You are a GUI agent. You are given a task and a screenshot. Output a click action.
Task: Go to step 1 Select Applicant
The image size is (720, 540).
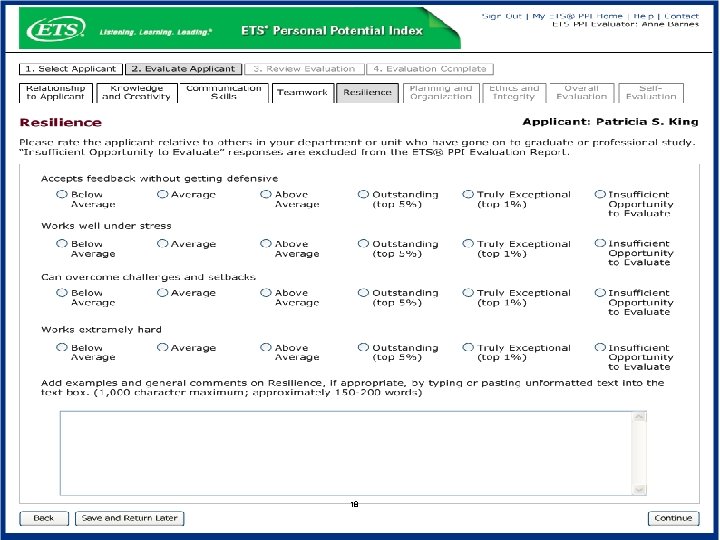click(71, 69)
